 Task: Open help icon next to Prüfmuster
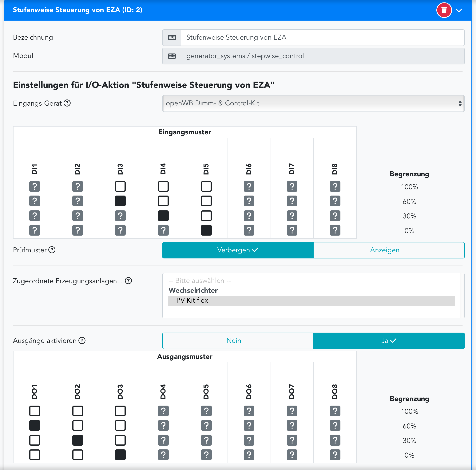click(52, 250)
